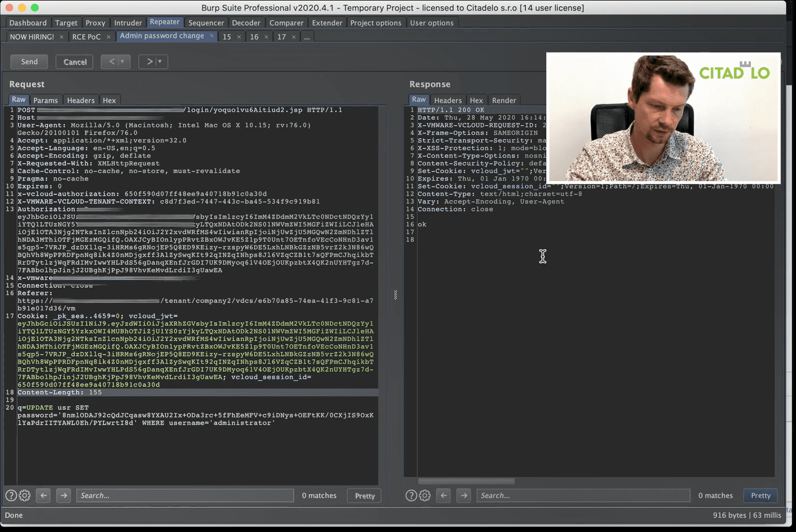Click the Connection: close response header
This screenshot has width=796, height=532.
pos(456,209)
